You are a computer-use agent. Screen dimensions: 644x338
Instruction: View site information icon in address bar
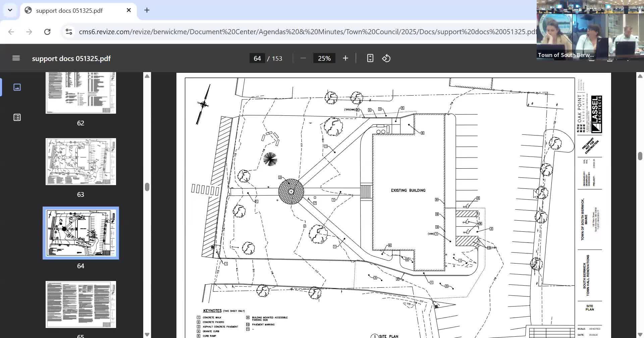69,32
